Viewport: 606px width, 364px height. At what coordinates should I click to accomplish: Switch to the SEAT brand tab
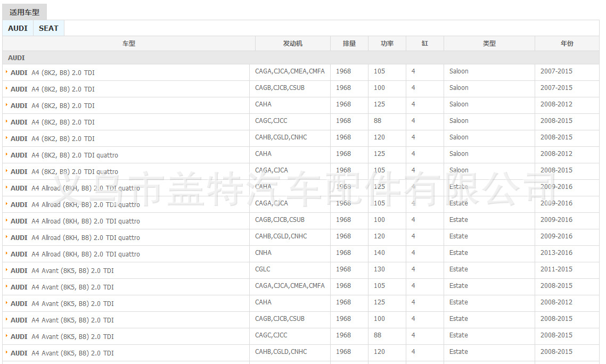click(x=48, y=28)
